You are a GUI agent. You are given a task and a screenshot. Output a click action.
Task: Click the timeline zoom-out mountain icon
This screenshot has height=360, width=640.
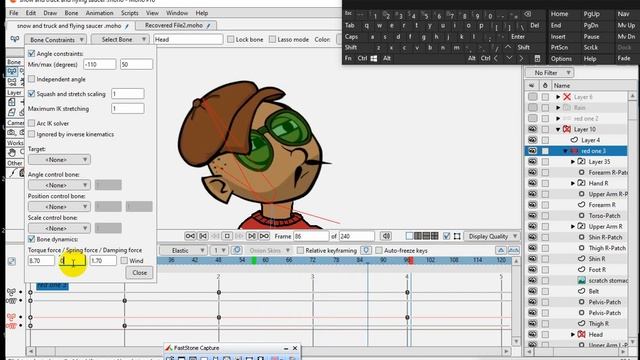(501, 250)
